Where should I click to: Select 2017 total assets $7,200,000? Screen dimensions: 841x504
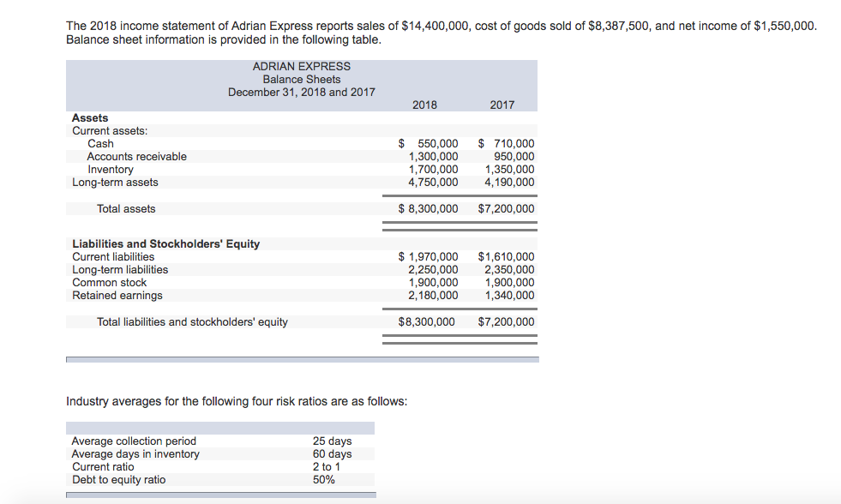coord(507,208)
